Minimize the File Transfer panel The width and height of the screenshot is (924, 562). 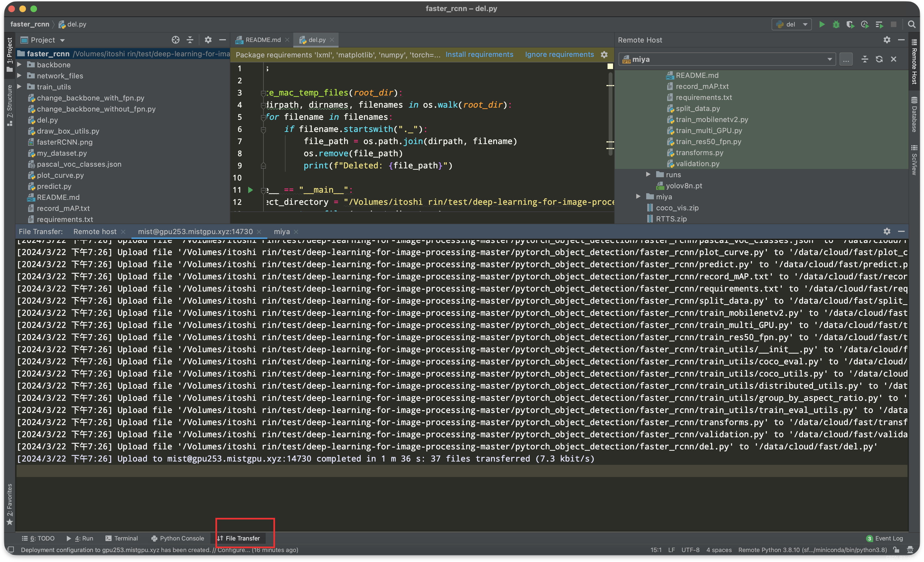[x=901, y=231]
